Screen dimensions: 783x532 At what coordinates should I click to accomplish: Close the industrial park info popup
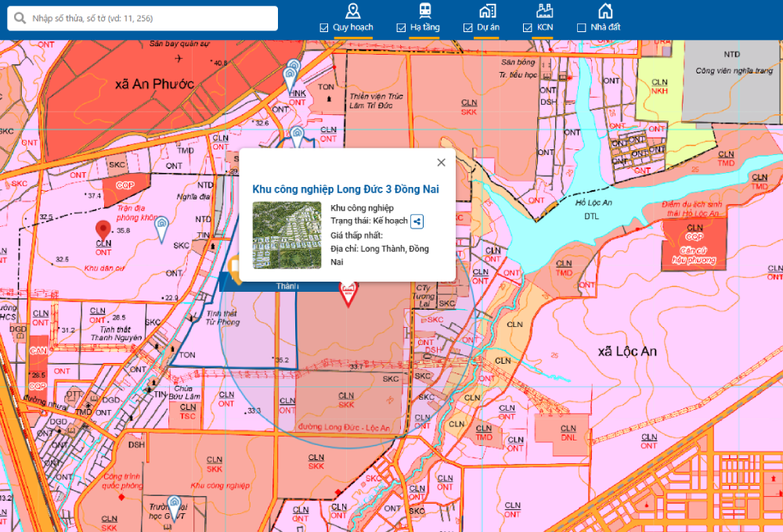click(x=441, y=163)
